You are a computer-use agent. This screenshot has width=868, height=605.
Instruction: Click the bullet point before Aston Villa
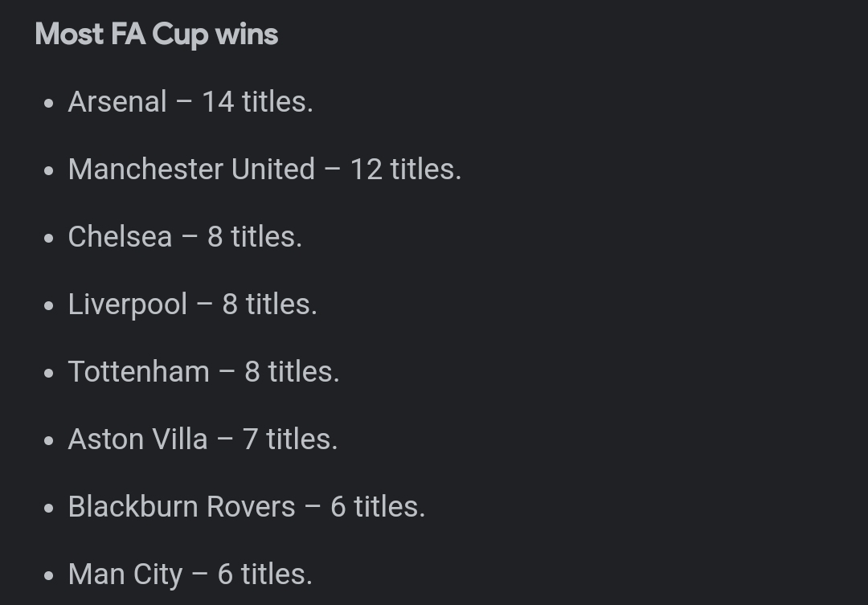coord(50,441)
